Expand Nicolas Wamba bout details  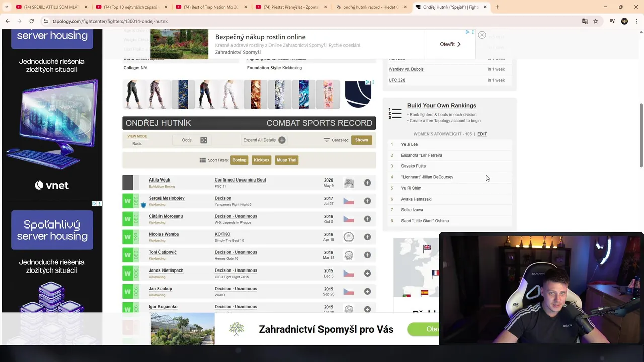pos(367,237)
